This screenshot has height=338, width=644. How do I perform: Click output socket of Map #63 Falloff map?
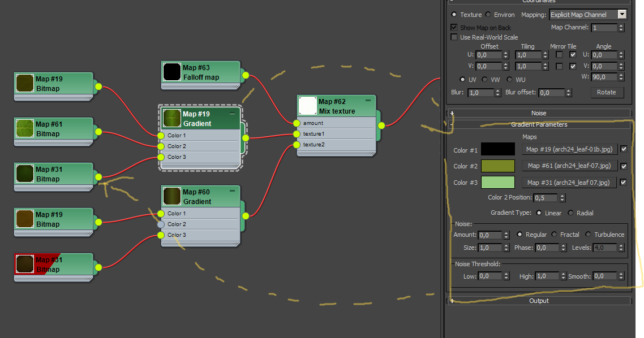[x=246, y=75]
